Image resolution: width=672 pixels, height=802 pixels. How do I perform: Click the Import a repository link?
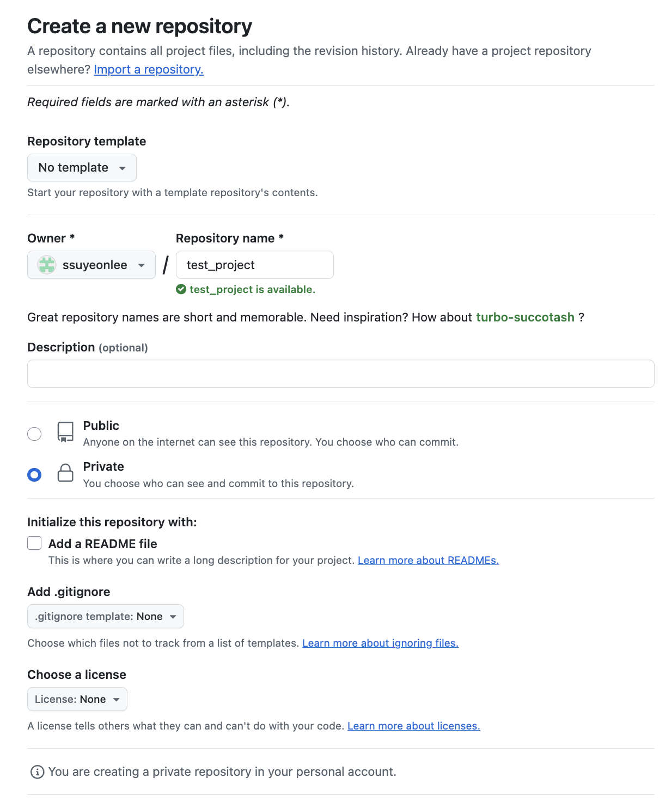(x=149, y=70)
